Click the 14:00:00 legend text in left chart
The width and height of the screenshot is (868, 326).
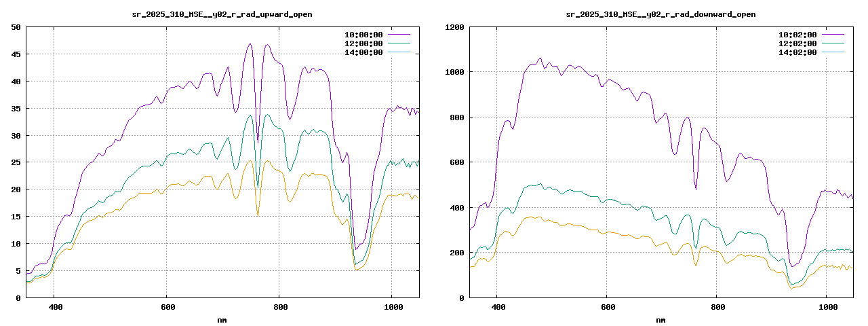click(363, 52)
